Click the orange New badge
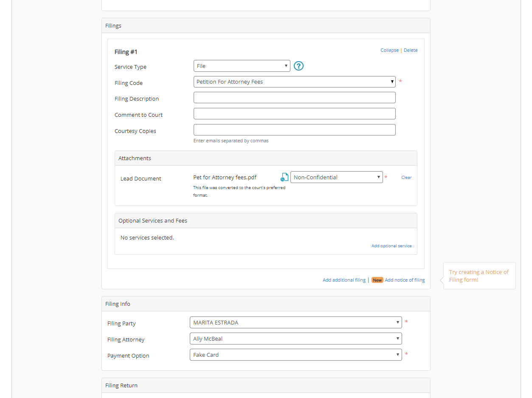This screenshot has height=398, width=532. point(377,280)
